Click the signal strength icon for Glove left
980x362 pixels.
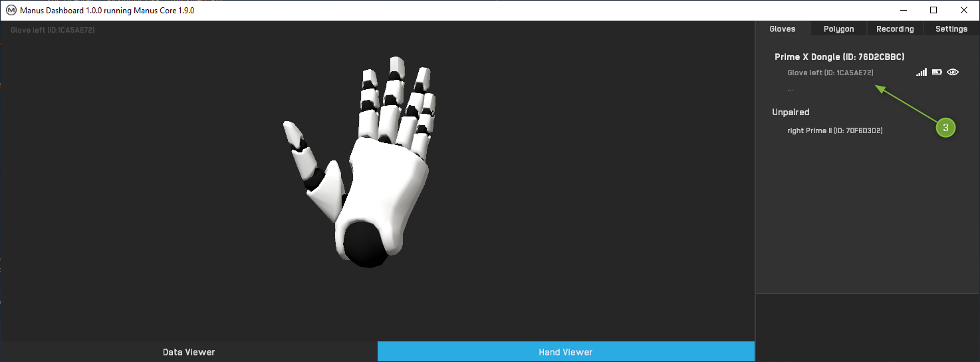click(x=921, y=73)
